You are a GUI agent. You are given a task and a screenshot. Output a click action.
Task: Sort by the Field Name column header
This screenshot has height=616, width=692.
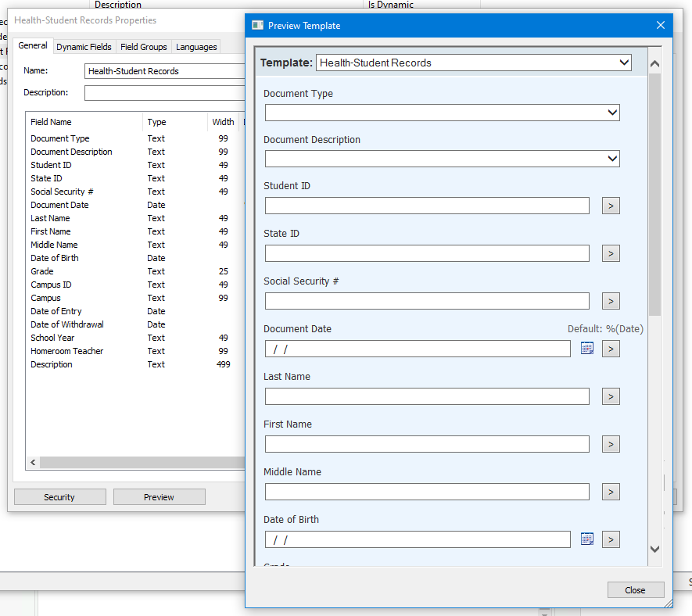coord(84,122)
